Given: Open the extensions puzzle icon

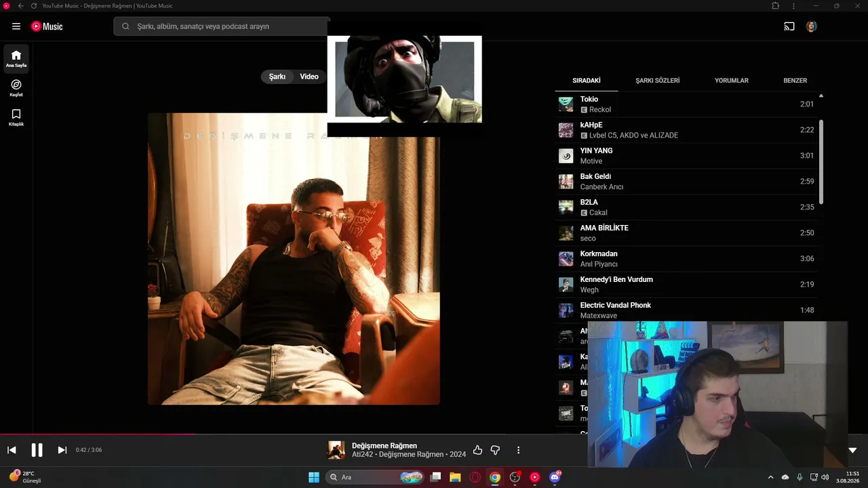Looking at the screenshot, I should 776,5.
